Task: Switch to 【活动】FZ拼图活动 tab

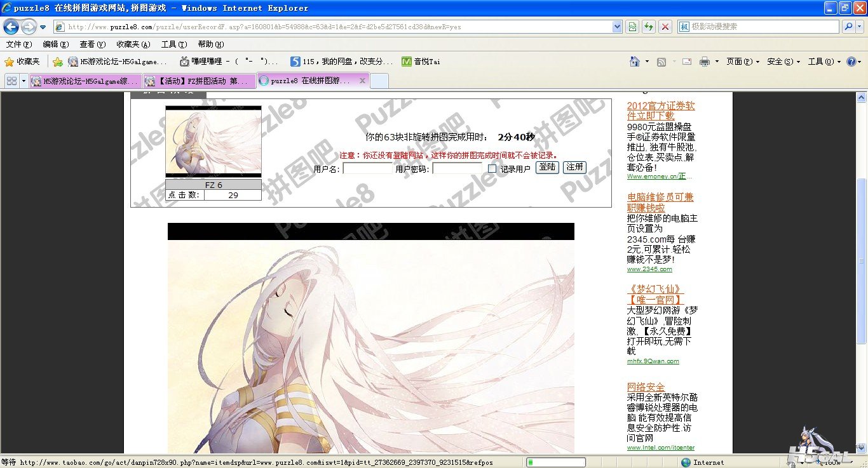Action: 199,81
